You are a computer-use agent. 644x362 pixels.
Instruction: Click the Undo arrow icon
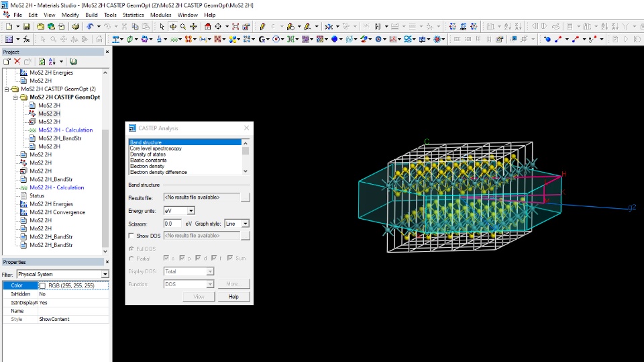[90, 27]
